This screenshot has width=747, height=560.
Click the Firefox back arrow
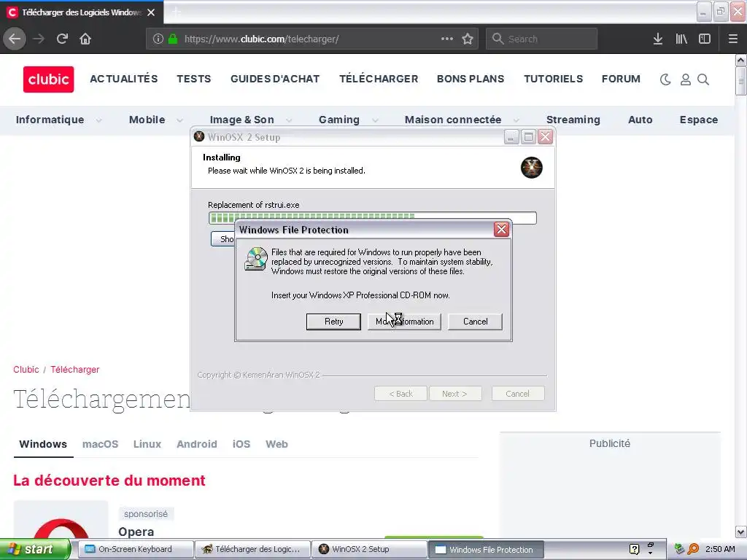[15, 39]
